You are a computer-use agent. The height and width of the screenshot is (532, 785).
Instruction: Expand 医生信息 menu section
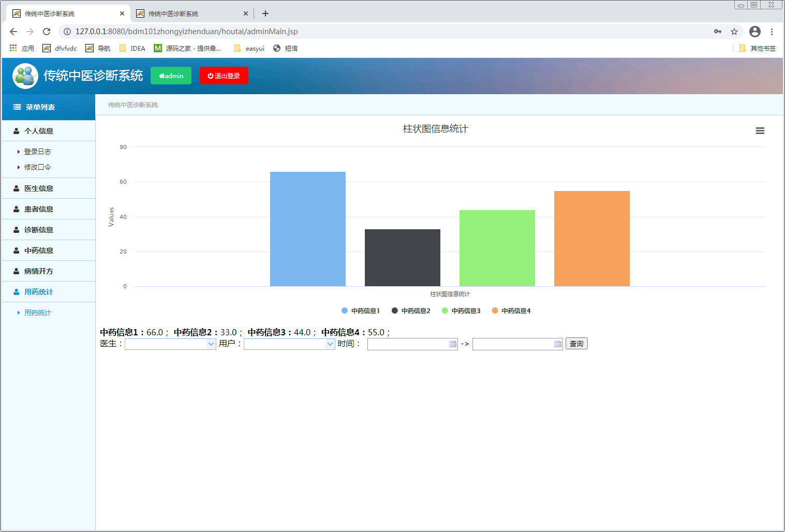coord(49,188)
